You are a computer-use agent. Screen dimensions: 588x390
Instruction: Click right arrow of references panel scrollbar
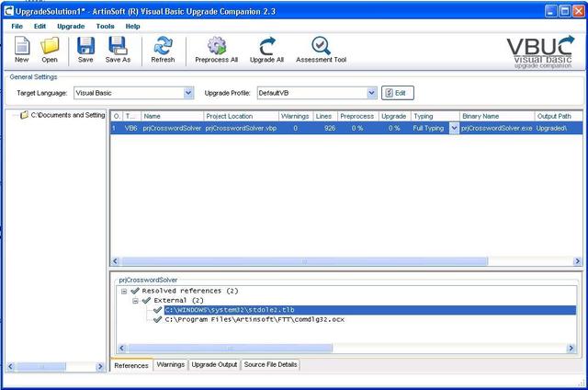[x=571, y=348]
